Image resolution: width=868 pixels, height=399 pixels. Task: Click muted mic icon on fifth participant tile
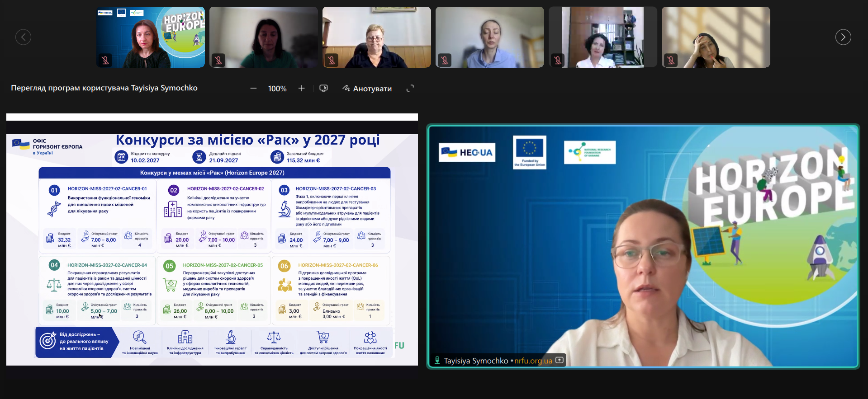(558, 60)
